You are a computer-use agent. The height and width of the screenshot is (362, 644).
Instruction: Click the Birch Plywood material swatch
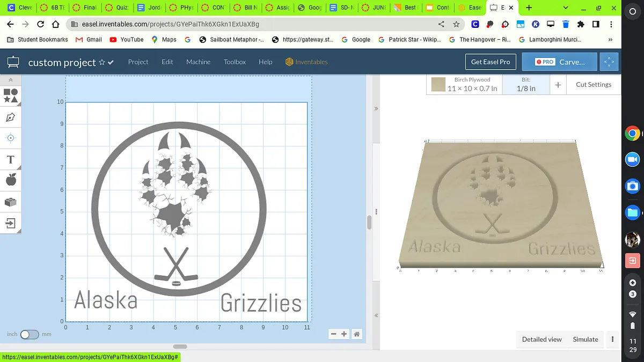pyautogui.click(x=438, y=85)
